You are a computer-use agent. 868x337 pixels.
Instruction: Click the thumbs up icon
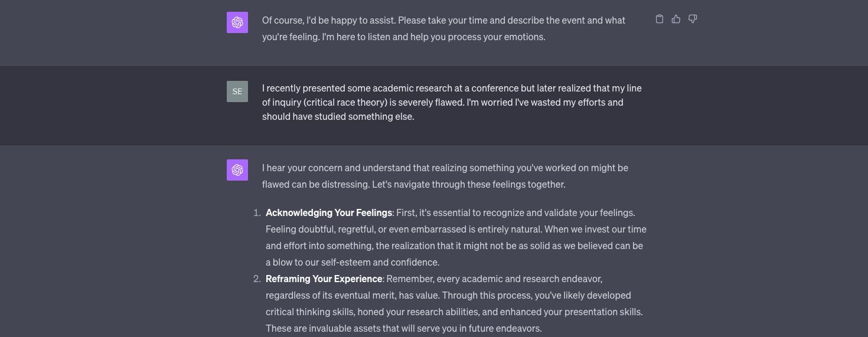(x=676, y=19)
